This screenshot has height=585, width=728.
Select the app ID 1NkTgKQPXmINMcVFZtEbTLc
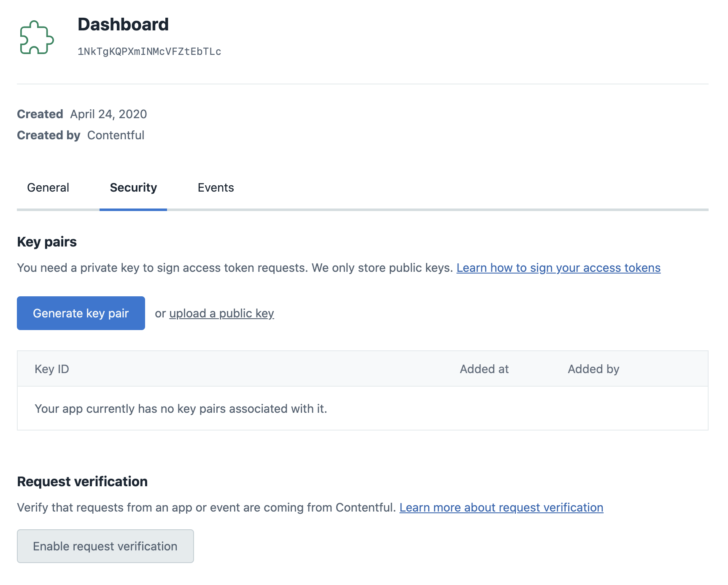[149, 51]
